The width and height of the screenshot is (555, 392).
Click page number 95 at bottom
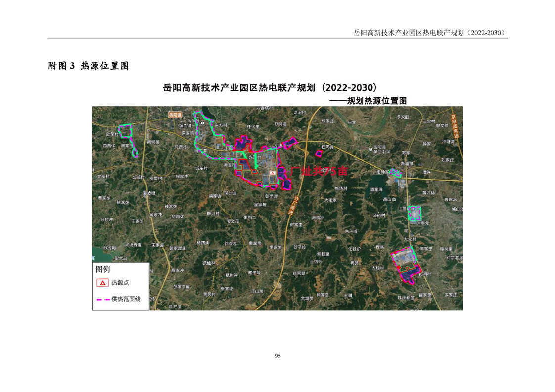click(x=277, y=356)
